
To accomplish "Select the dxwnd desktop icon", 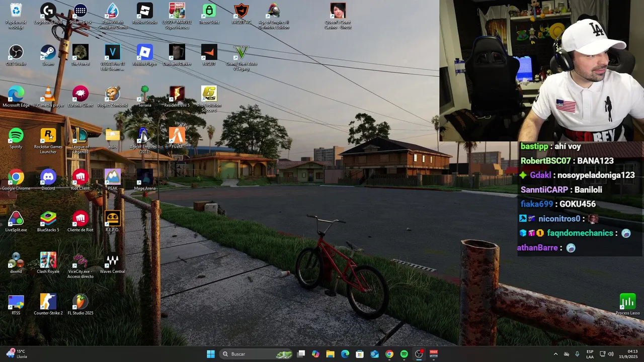I will tap(16, 262).
